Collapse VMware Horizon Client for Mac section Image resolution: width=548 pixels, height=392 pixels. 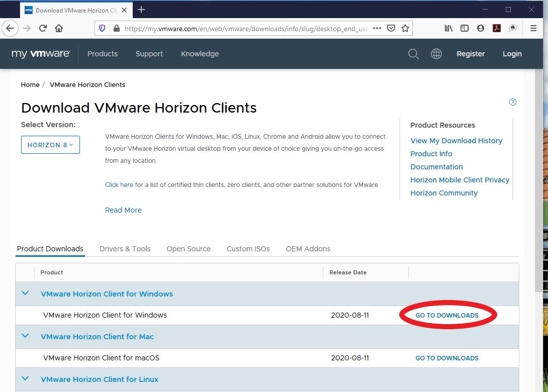tap(26, 336)
